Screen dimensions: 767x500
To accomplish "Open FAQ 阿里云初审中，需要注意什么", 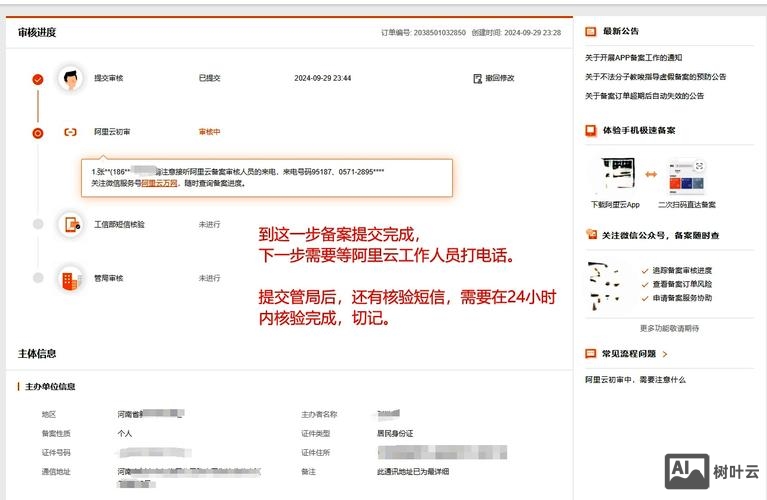I will click(x=635, y=379).
